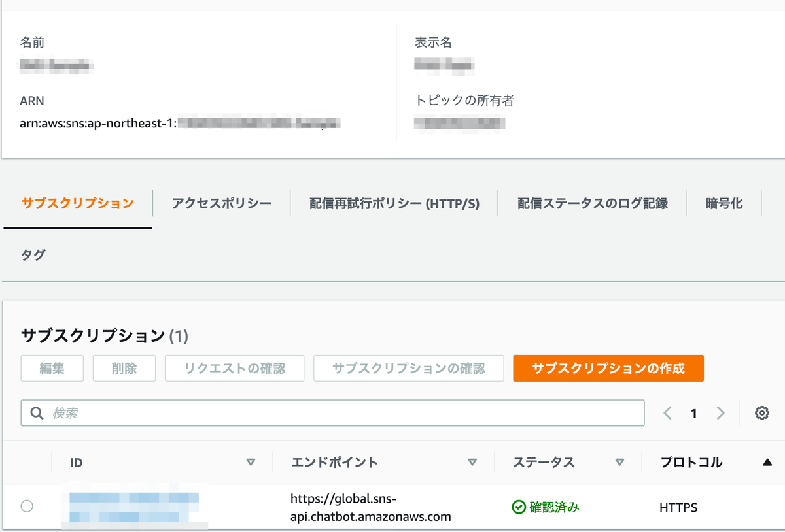This screenshot has height=532, width=785.
Task: Click the ID column header
Action: (x=77, y=463)
